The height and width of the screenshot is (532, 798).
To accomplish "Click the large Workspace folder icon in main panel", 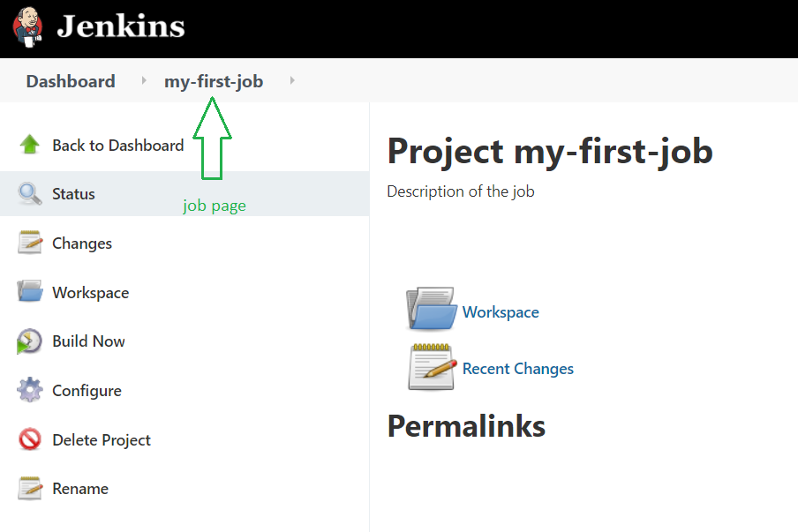I will 432,308.
